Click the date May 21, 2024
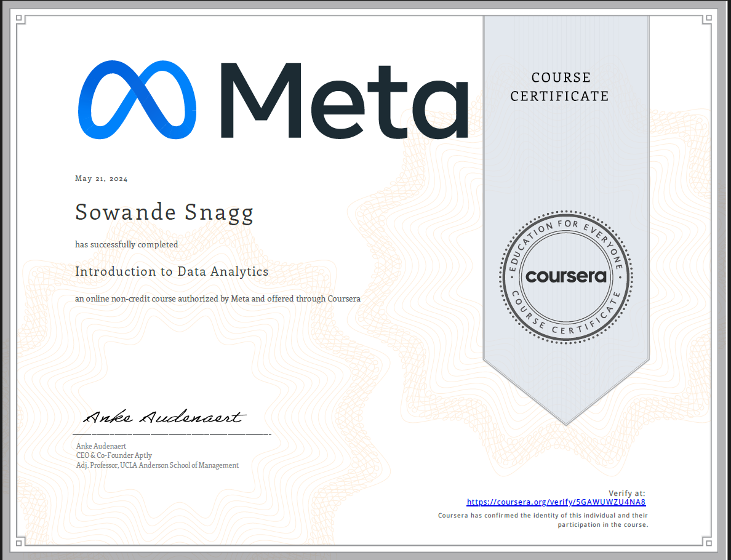 point(102,179)
